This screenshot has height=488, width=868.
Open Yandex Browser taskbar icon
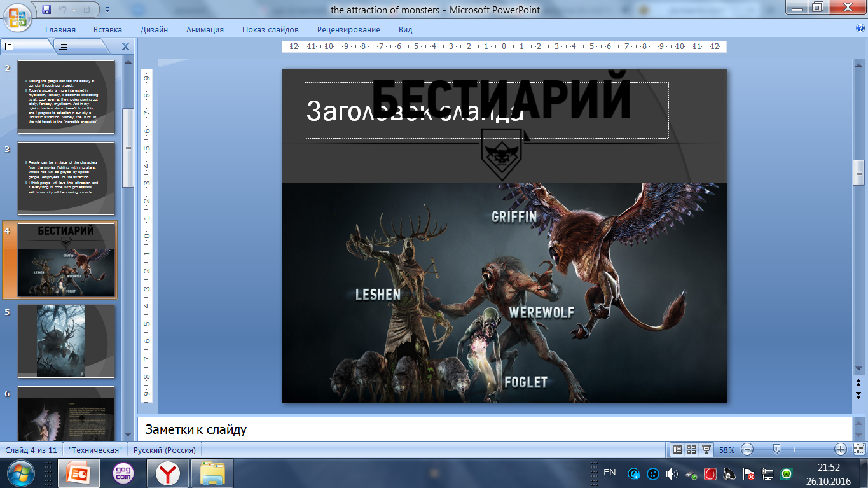(x=169, y=473)
